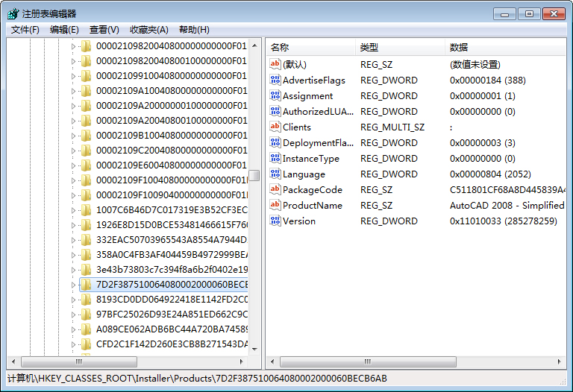Image resolution: width=573 pixels, height=392 pixels.
Task: Select folder icon of 332EAC50703965543A8554A7944D
Action: (x=86, y=240)
